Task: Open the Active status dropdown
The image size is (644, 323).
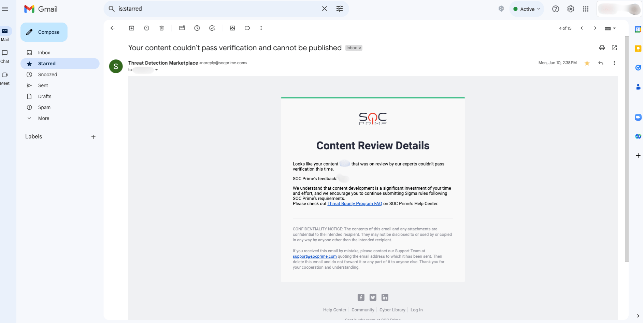Action: tap(527, 9)
